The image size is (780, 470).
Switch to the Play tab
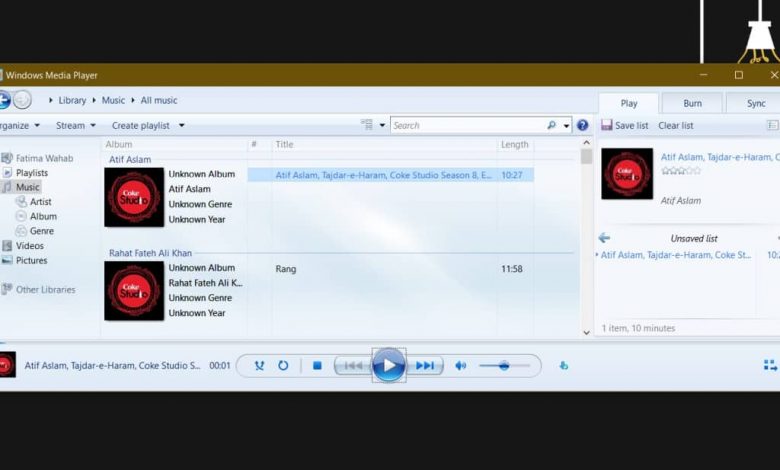click(x=629, y=103)
